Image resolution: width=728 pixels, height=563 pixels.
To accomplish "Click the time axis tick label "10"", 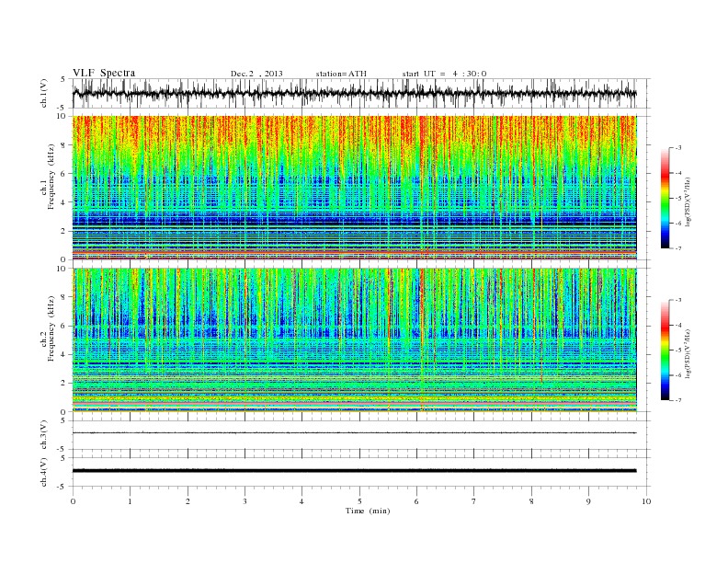I will 646,501.
